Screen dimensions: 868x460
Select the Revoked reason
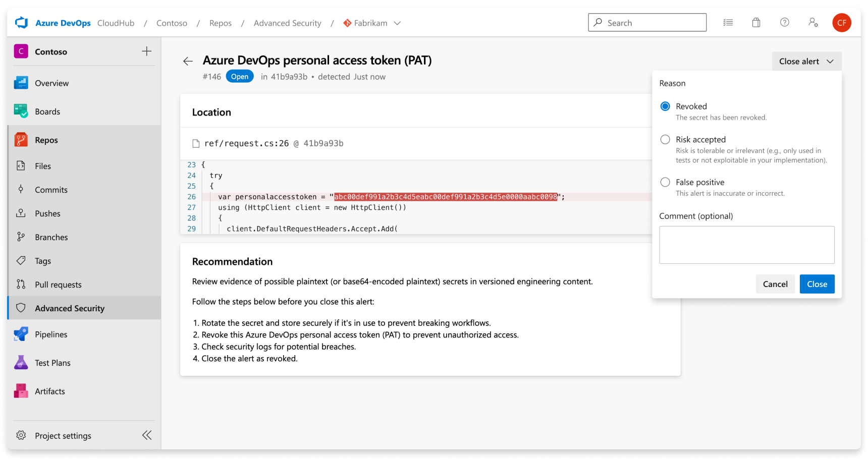[665, 106]
